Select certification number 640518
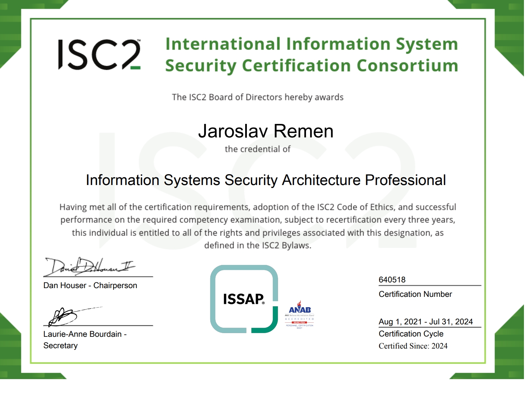The image size is (532, 411). (392, 280)
